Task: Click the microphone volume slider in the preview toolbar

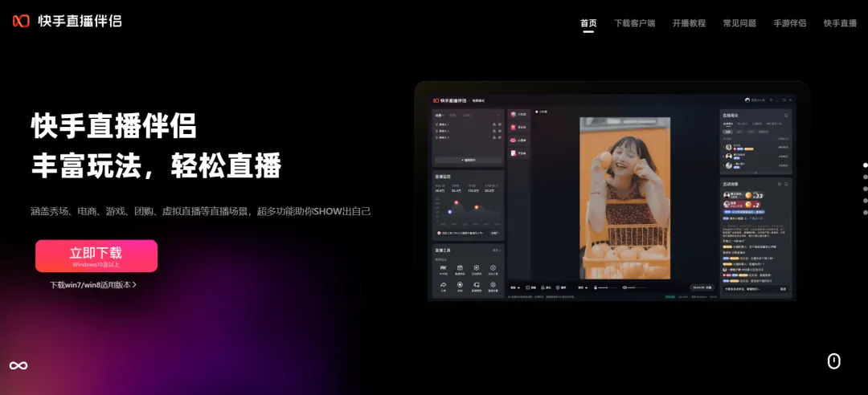Action: (608, 287)
